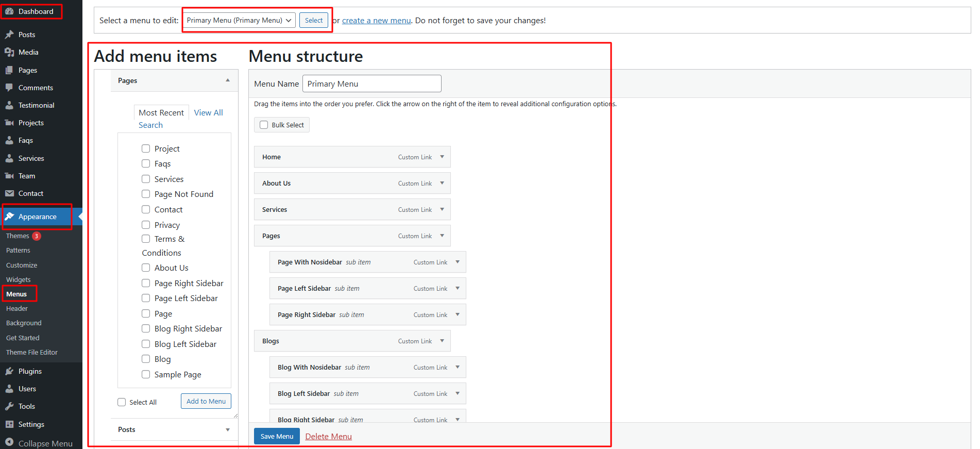Open Media via its sidebar icon

9,52
